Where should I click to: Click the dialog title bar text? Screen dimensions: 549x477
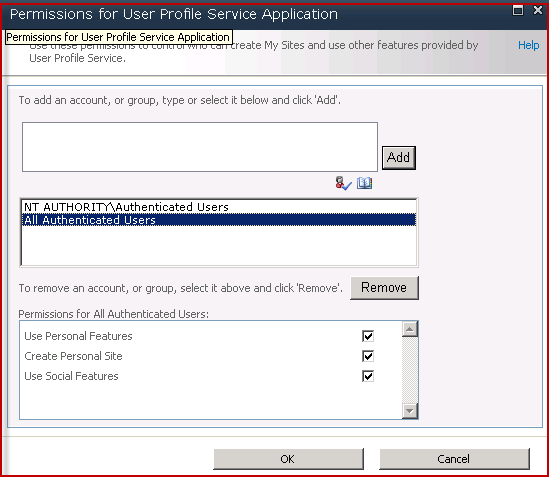pyautogui.click(x=174, y=14)
